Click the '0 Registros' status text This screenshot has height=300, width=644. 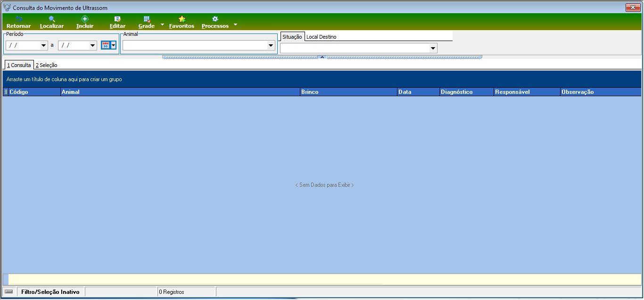pos(172,292)
